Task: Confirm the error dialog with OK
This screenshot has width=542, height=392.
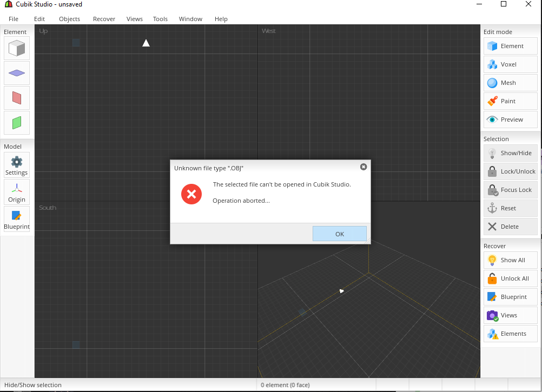Action: tap(340, 234)
